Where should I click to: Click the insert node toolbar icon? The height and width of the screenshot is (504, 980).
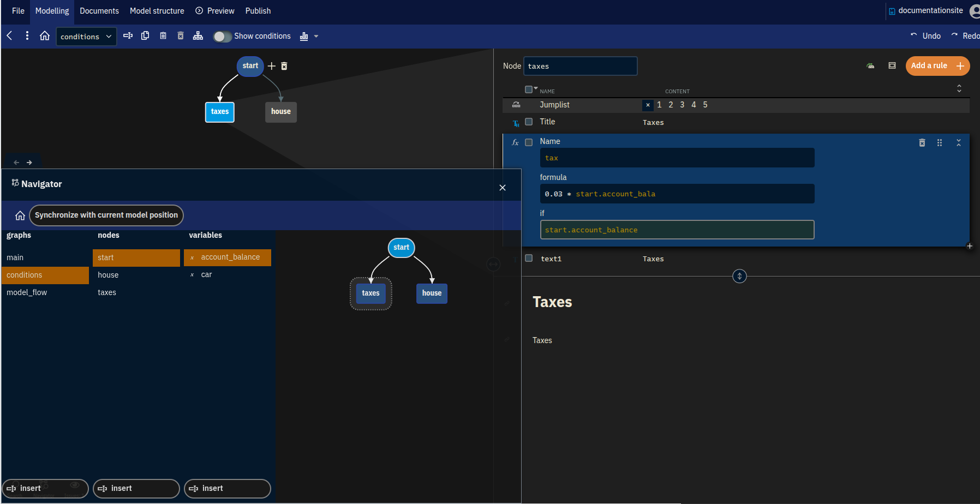[128, 36]
